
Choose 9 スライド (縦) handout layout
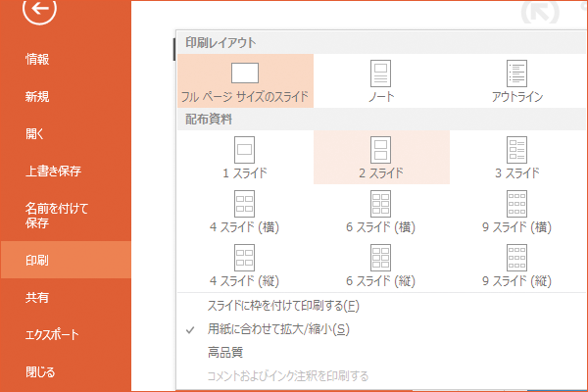pyautogui.click(x=517, y=266)
